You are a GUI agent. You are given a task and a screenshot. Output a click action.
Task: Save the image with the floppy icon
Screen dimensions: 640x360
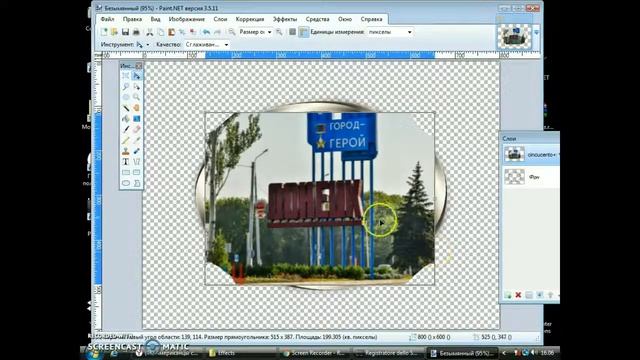(x=125, y=32)
